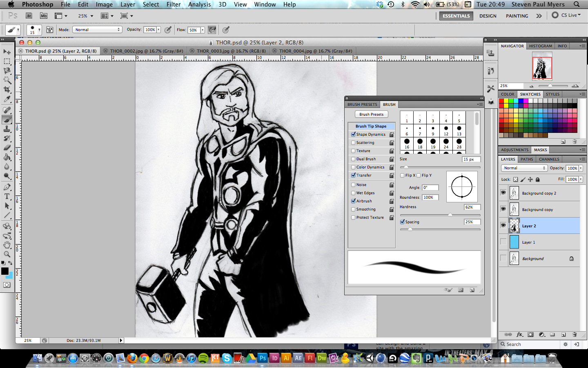Viewport: 588px width, 368px height.
Task: Select the Clone Stamp tool
Action: 7,129
